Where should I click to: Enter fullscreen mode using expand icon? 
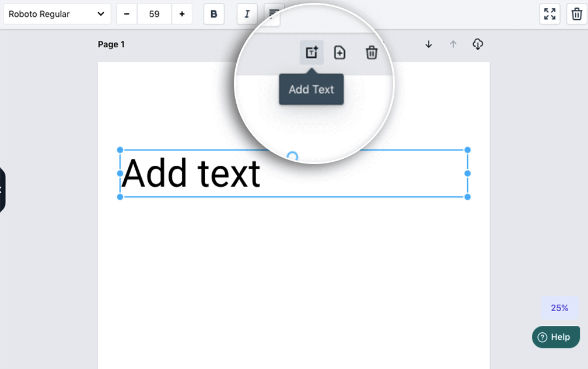coord(549,14)
